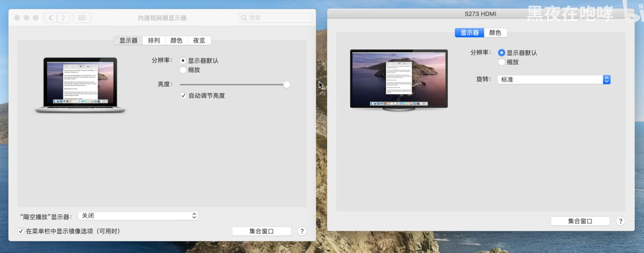Click the forward navigation arrow

[x=63, y=17]
